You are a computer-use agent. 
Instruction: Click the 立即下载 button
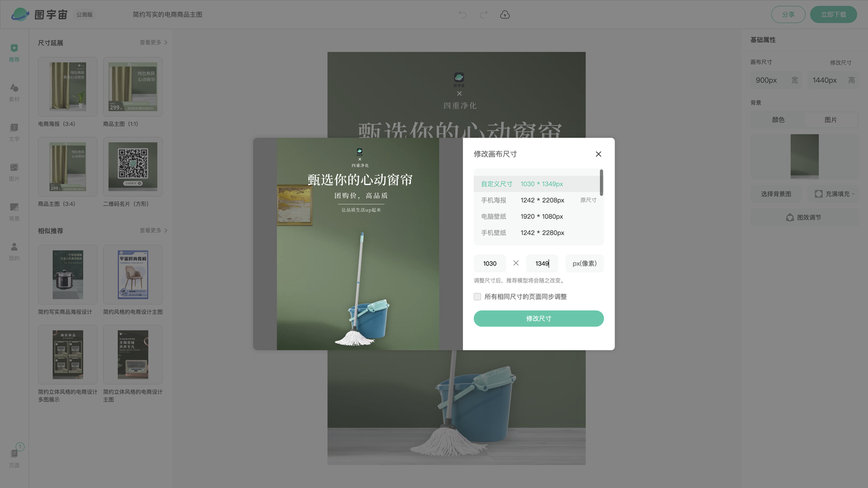click(x=833, y=14)
